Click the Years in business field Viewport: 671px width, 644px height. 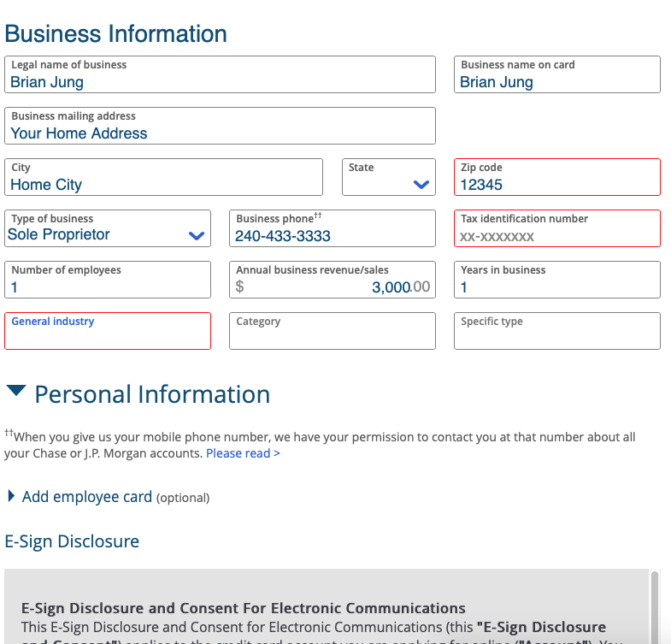pyautogui.click(x=557, y=280)
